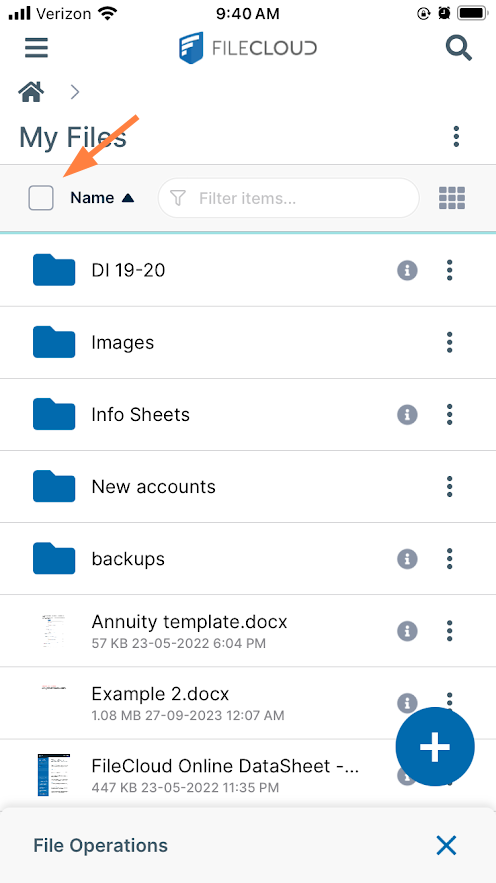Open more options for Images folder

tap(449, 342)
